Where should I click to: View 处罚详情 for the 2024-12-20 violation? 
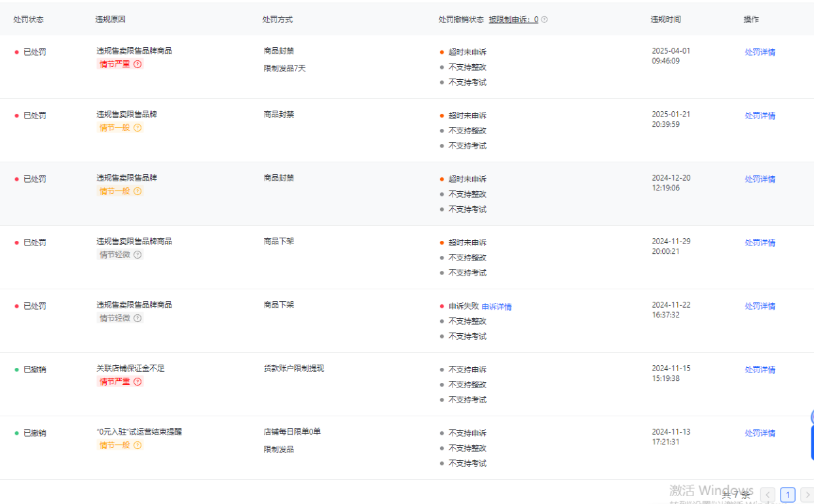click(x=760, y=179)
